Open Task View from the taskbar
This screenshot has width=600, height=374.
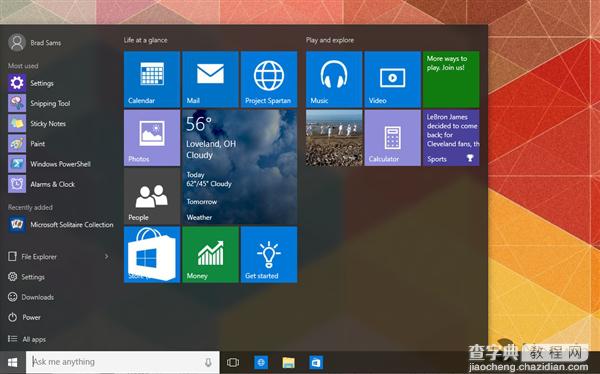(233, 362)
